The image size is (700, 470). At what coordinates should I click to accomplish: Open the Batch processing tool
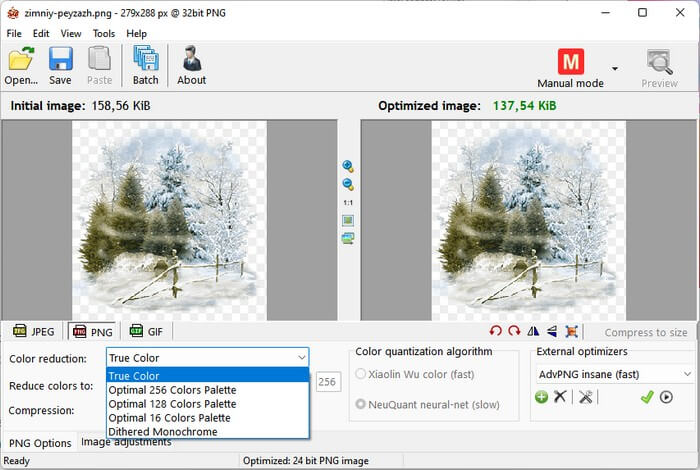(x=146, y=64)
